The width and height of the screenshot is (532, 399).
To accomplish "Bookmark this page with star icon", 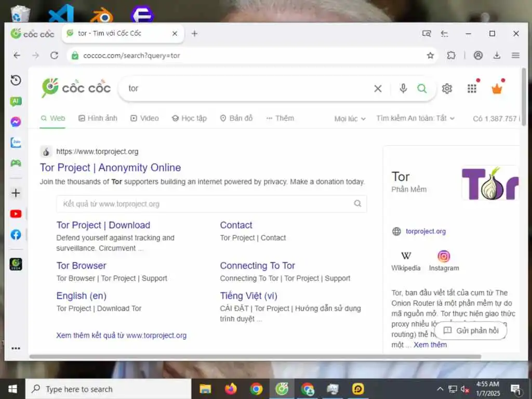I will (430, 55).
